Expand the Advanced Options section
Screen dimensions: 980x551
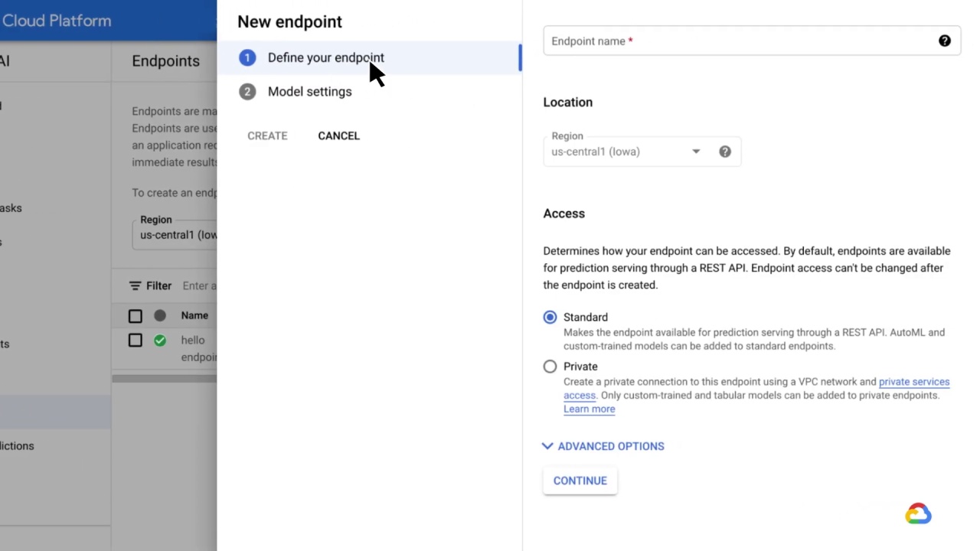[603, 446]
